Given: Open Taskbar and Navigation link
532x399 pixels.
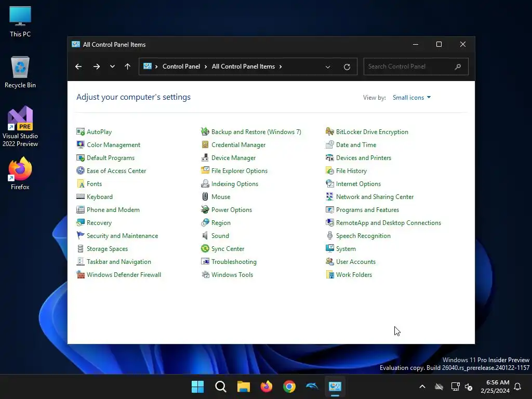Looking at the screenshot, I should (119, 262).
